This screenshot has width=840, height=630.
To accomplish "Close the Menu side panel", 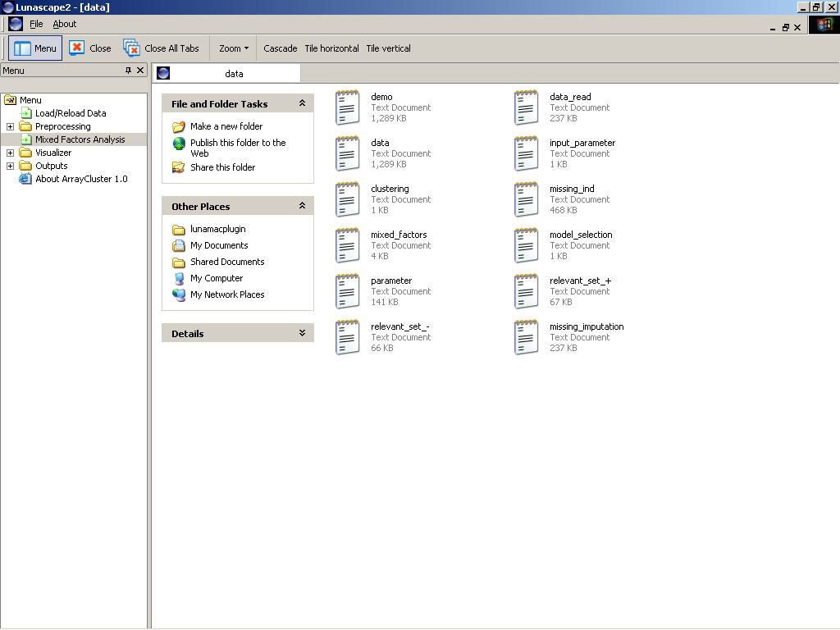I will click(x=140, y=71).
